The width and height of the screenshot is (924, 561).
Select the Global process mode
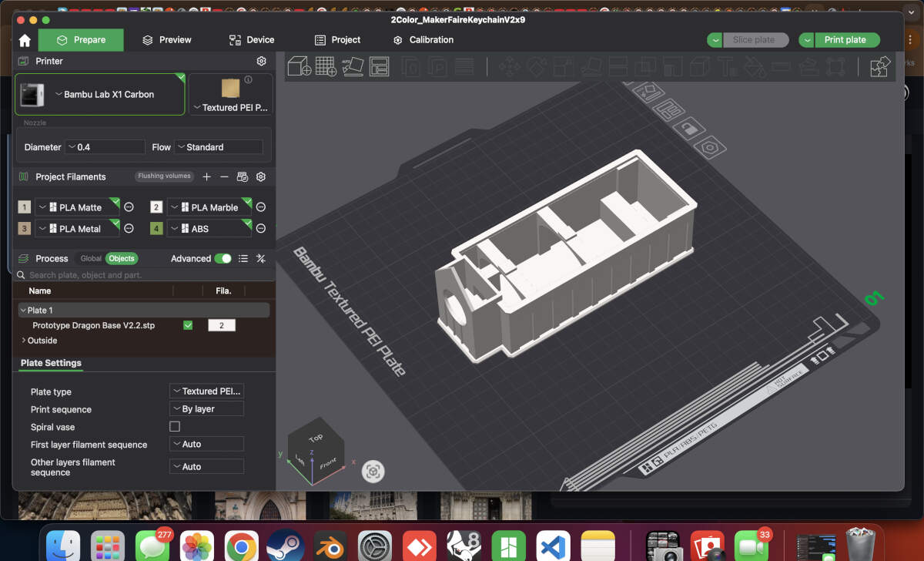91,259
